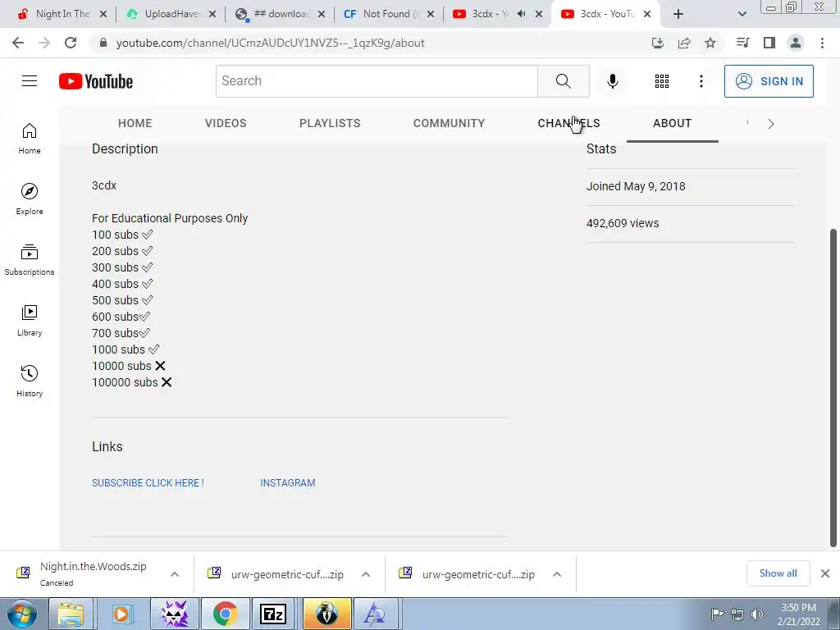The height and width of the screenshot is (630, 840).
Task: Click the browser back arrow
Action: [x=18, y=43]
